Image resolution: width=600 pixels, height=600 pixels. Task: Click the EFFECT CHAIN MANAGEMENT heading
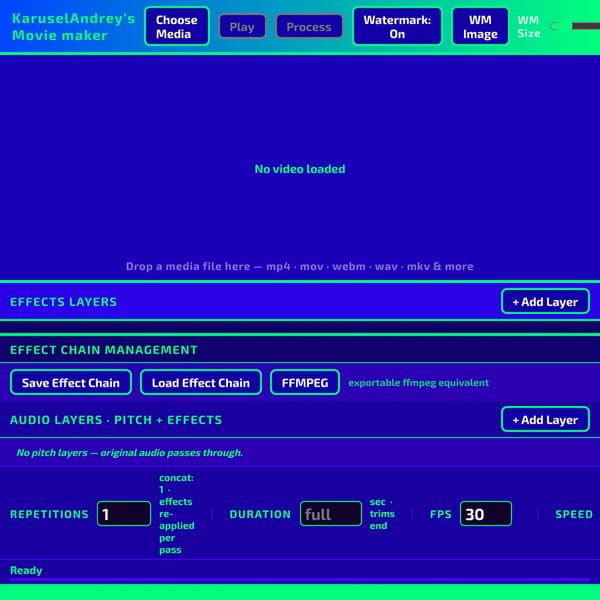tap(104, 350)
